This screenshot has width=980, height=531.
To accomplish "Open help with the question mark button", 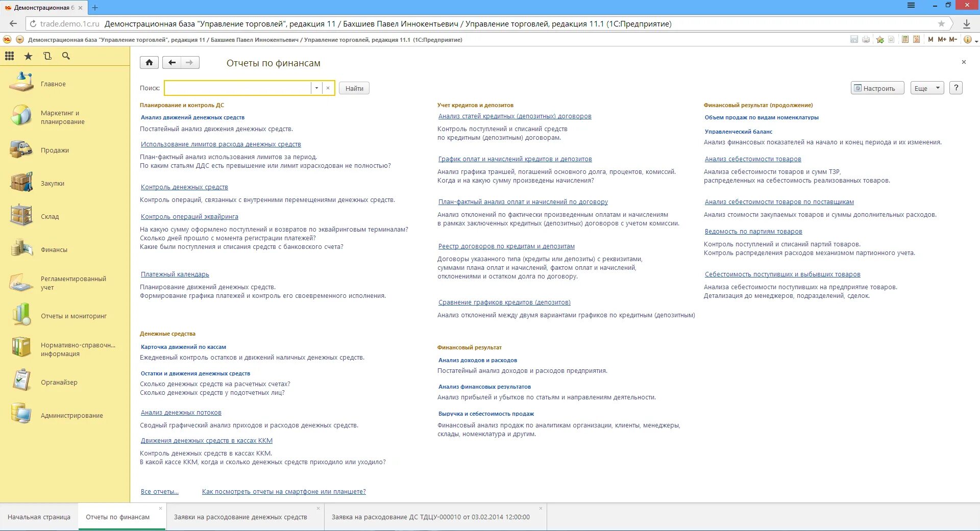I will (956, 88).
